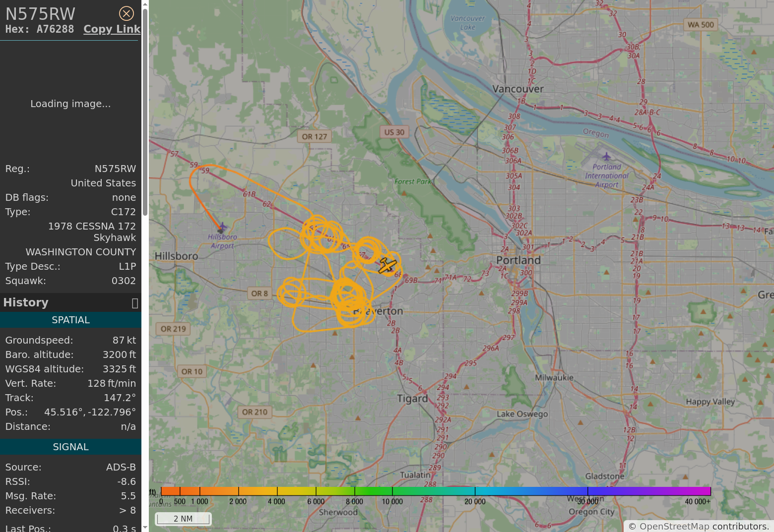
Task: Click the WA 500 route shield
Action: 701,25
